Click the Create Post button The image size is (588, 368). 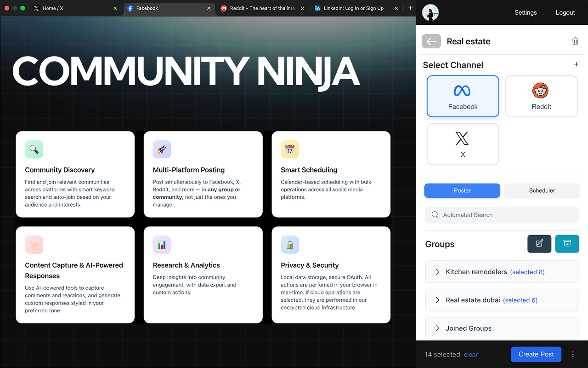(536, 354)
